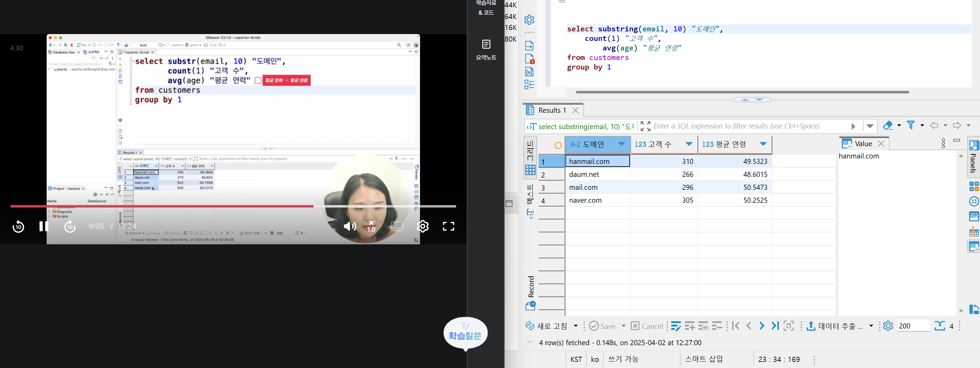This screenshot has width=980, height=368.
Task: Click the add row icon
Action: [x=689, y=326]
